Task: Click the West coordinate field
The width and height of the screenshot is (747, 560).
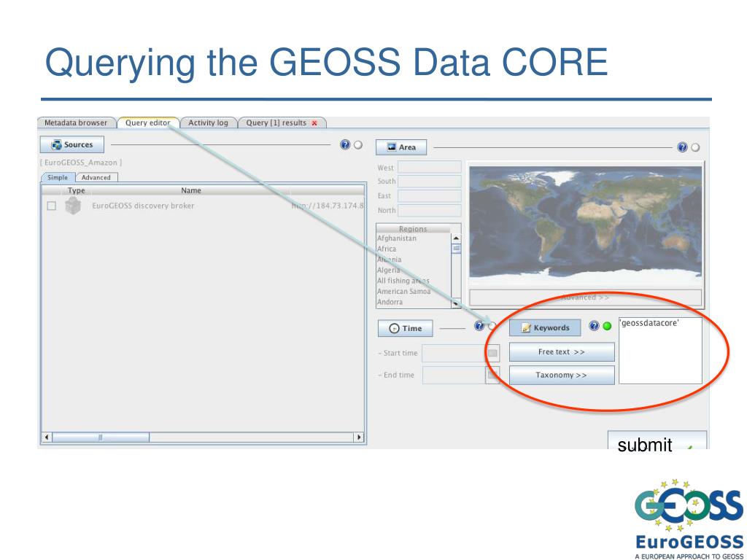Action: (430, 167)
